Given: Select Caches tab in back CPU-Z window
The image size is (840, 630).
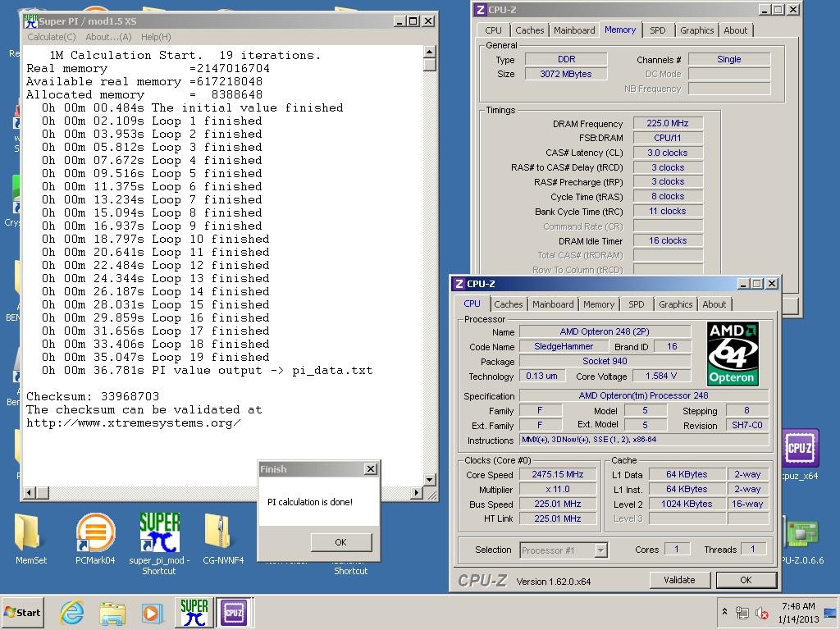Looking at the screenshot, I should point(529,30).
